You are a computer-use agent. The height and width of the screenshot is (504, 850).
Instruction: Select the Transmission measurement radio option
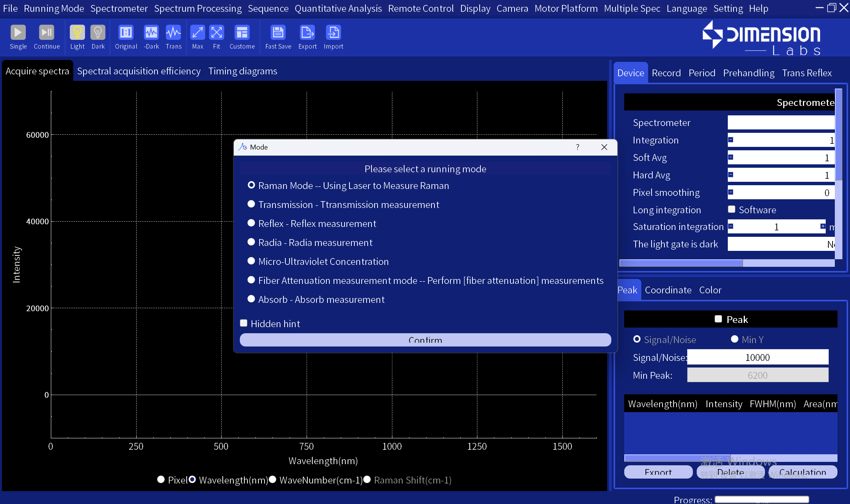pos(251,204)
